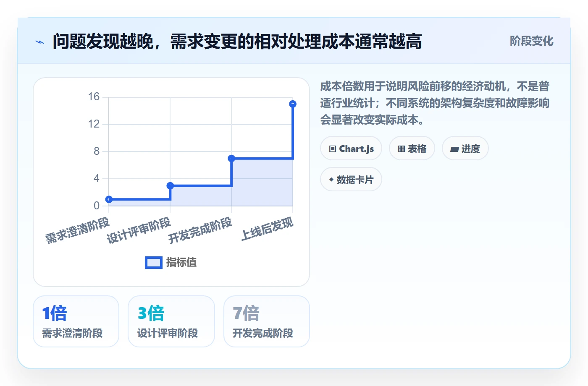This screenshot has width=588, height=386.
Task: Click the y-axis value 4
Action: coord(97,178)
